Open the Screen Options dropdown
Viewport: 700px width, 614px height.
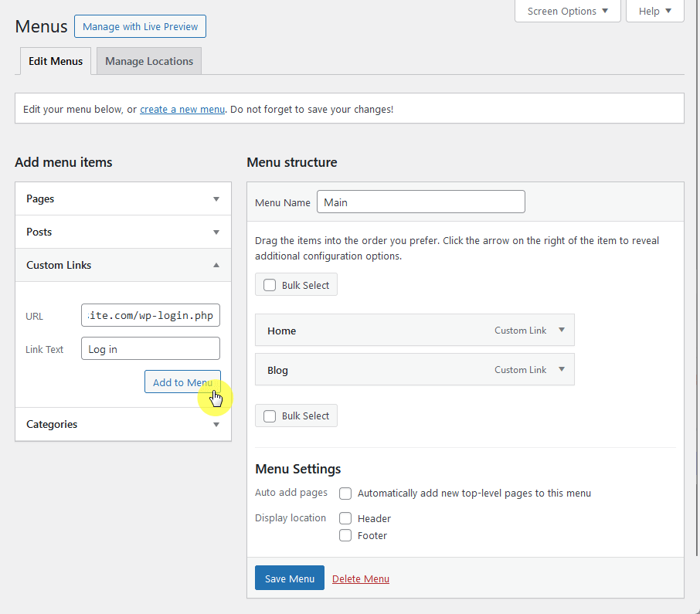pos(567,11)
